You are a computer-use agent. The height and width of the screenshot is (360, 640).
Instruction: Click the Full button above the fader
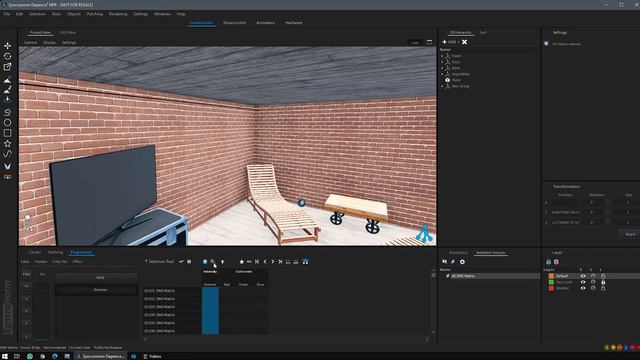(27, 274)
